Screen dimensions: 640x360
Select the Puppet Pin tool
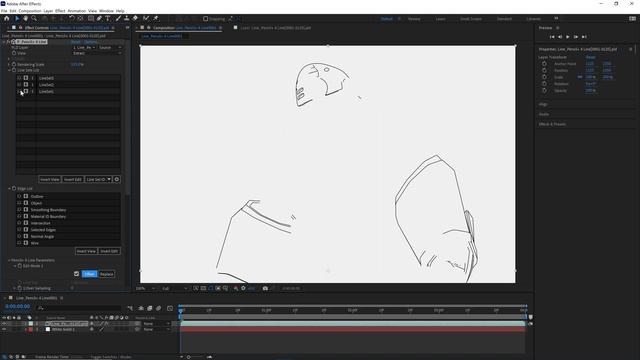point(156,18)
